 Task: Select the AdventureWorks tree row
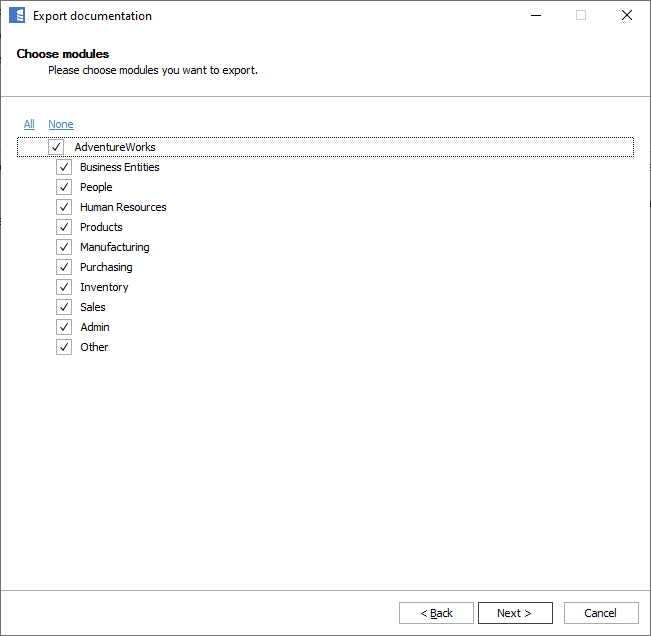(x=115, y=147)
